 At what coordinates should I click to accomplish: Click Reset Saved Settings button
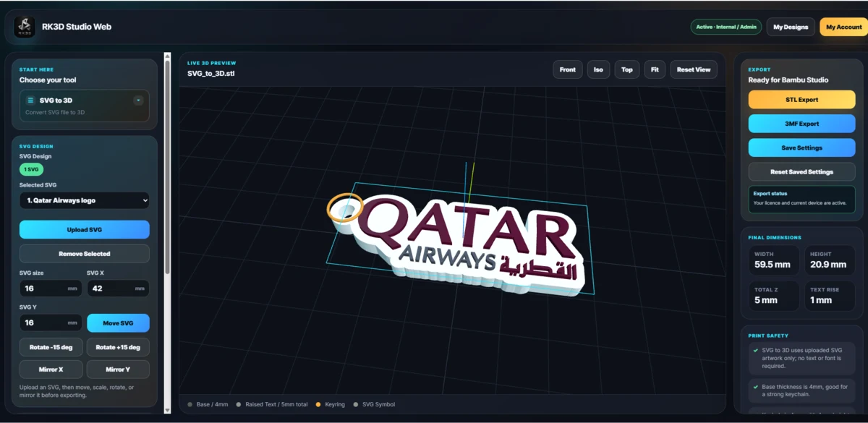tap(801, 172)
